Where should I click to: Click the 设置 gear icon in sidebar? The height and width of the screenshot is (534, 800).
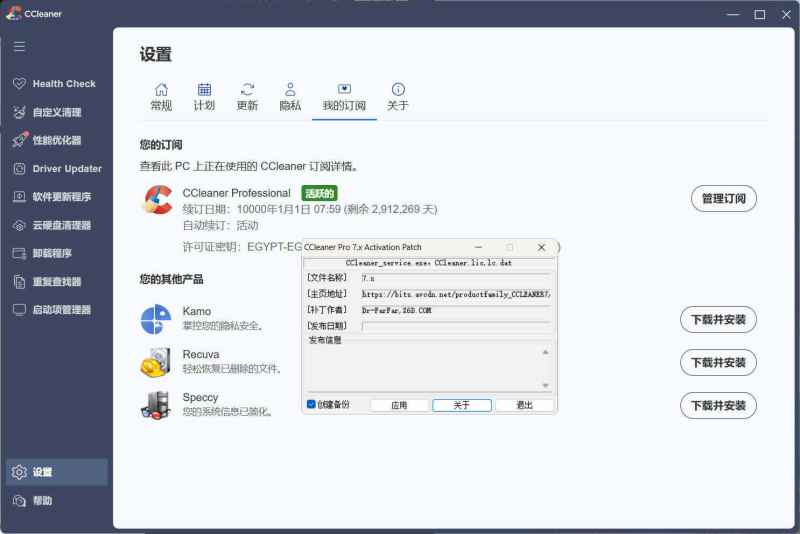pos(19,472)
